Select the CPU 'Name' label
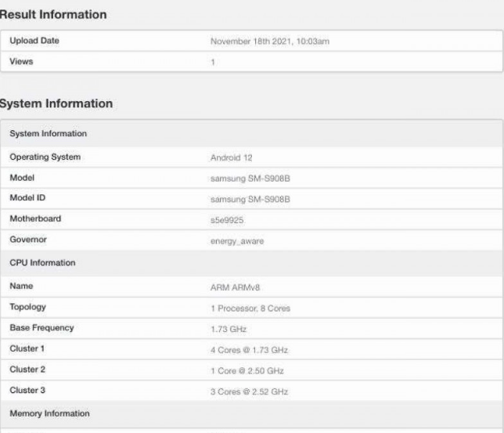Image resolution: width=504 pixels, height=433 pixels. coord(21,286)
